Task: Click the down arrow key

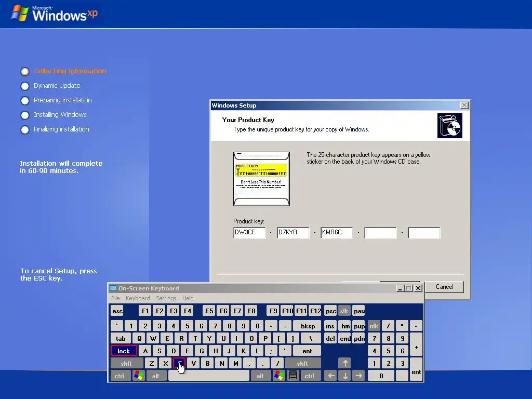Action: (345, 376)
